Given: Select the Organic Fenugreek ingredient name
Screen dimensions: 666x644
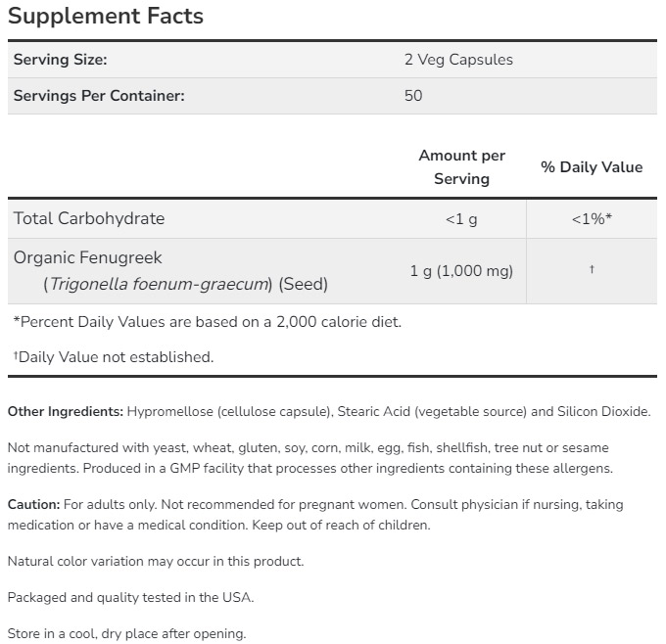Looking at the screenshot, I should pos(88,258).
